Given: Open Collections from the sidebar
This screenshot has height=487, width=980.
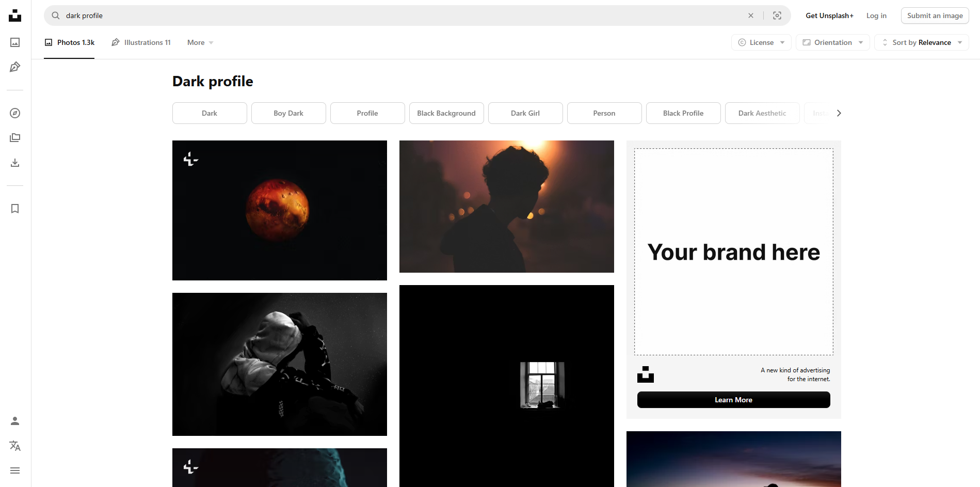Looking at the screenshot, I should [x=15, y=138].
